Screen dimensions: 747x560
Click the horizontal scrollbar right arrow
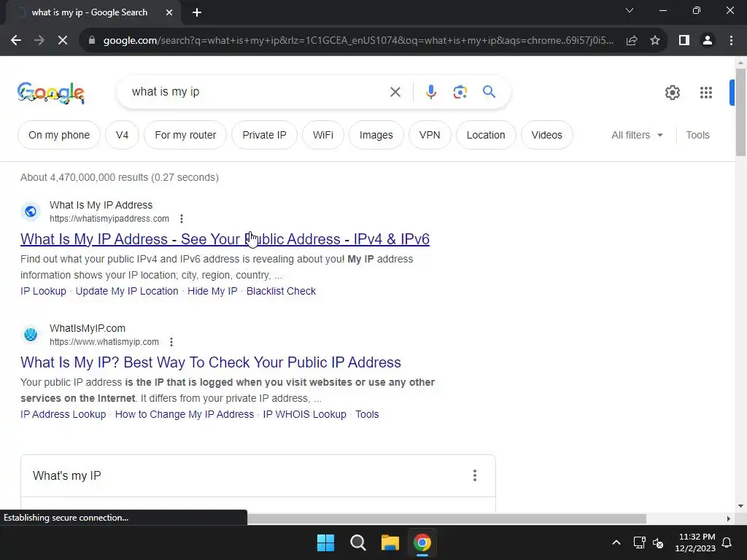click(x=729, y=518)
